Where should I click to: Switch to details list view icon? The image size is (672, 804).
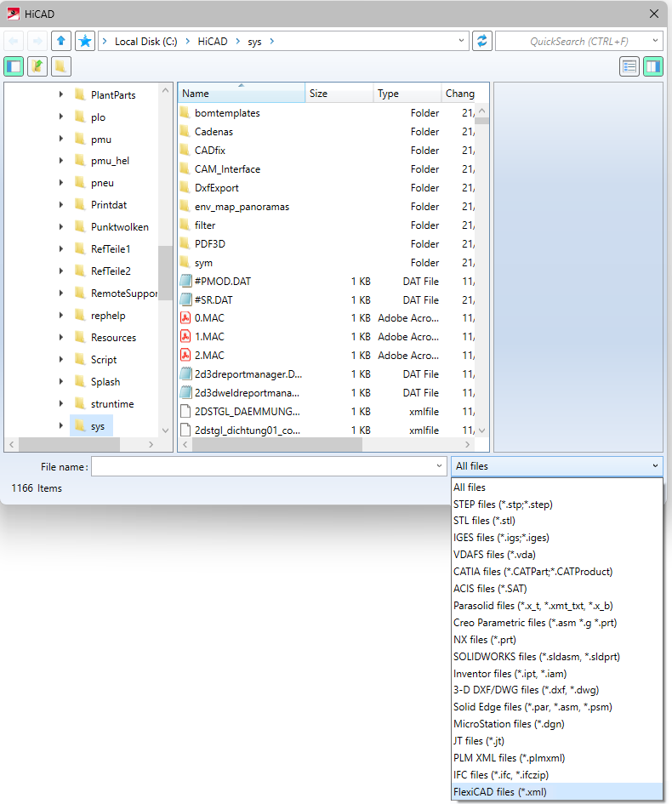(629, 66)
